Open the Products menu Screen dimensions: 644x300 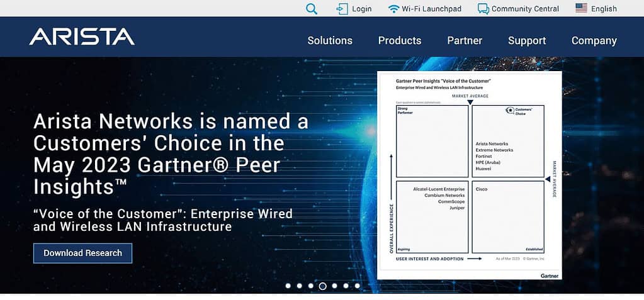pos(400,41)
